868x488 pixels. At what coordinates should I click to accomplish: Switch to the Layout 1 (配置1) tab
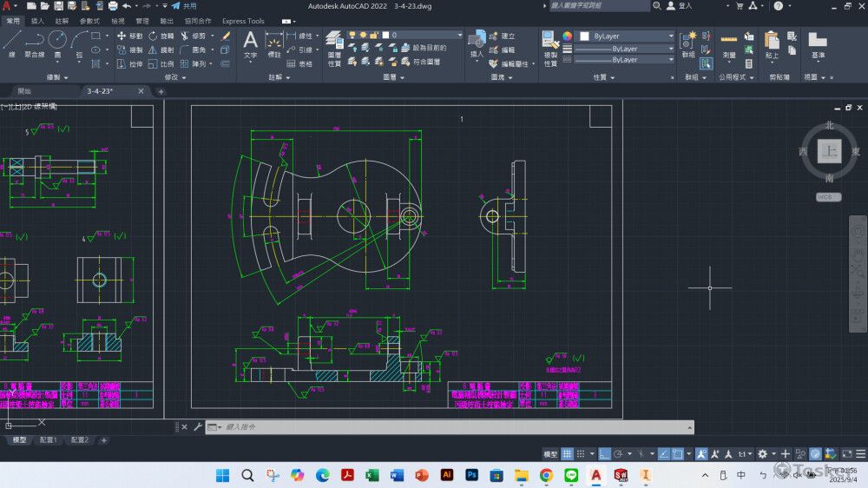[x=48, y=440]
